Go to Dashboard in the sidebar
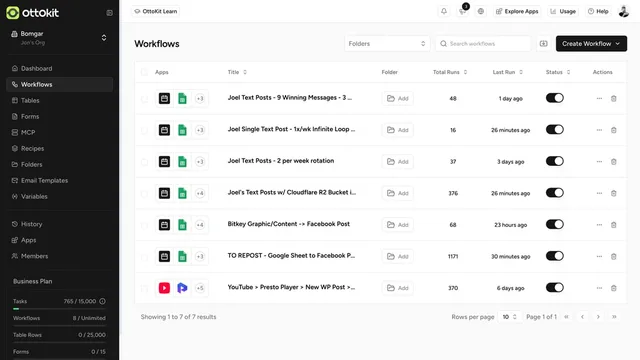This screenshot has height=360, width=640. (60, 69)
